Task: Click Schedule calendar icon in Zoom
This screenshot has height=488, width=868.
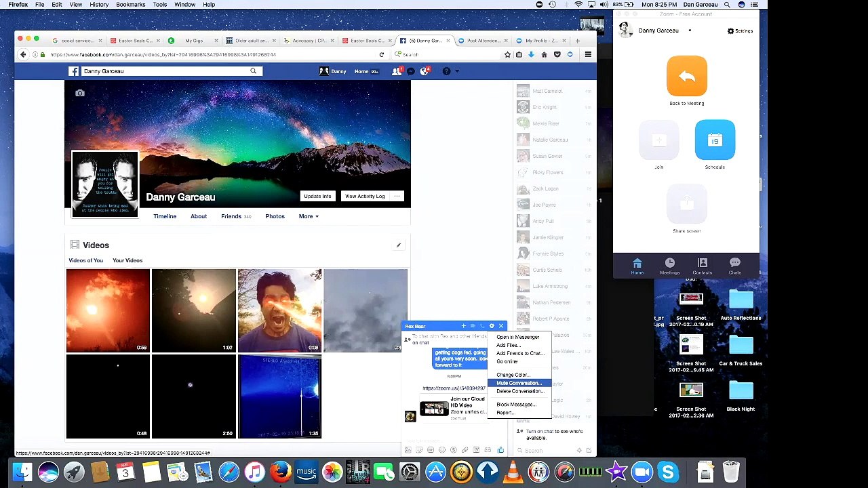Action: tap(715, 140)
